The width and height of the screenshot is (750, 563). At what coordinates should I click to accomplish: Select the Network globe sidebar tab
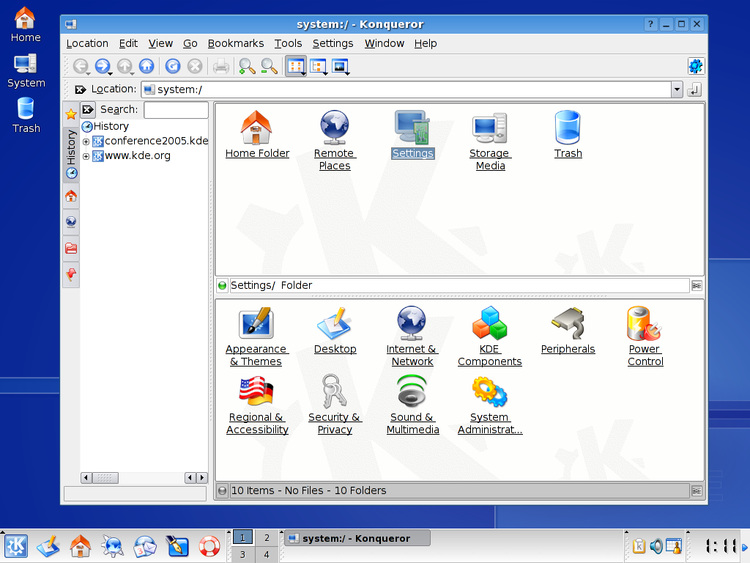tap(71, 222)
